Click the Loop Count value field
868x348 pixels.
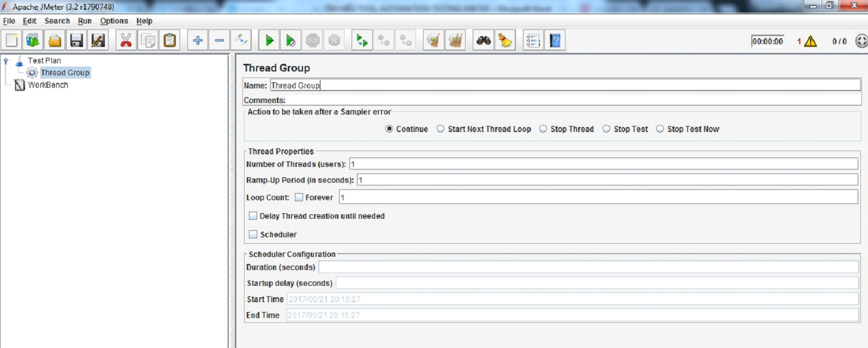598,197
